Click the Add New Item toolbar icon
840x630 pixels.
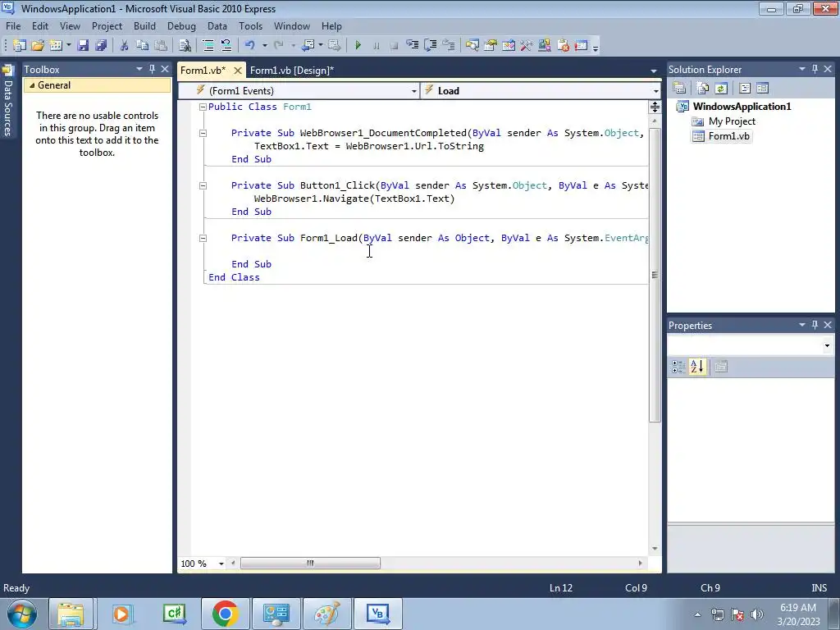(56, 46)
